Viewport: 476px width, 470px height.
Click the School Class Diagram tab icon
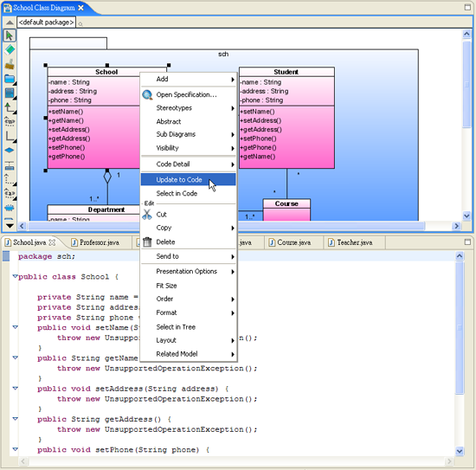tap(7, 8)
